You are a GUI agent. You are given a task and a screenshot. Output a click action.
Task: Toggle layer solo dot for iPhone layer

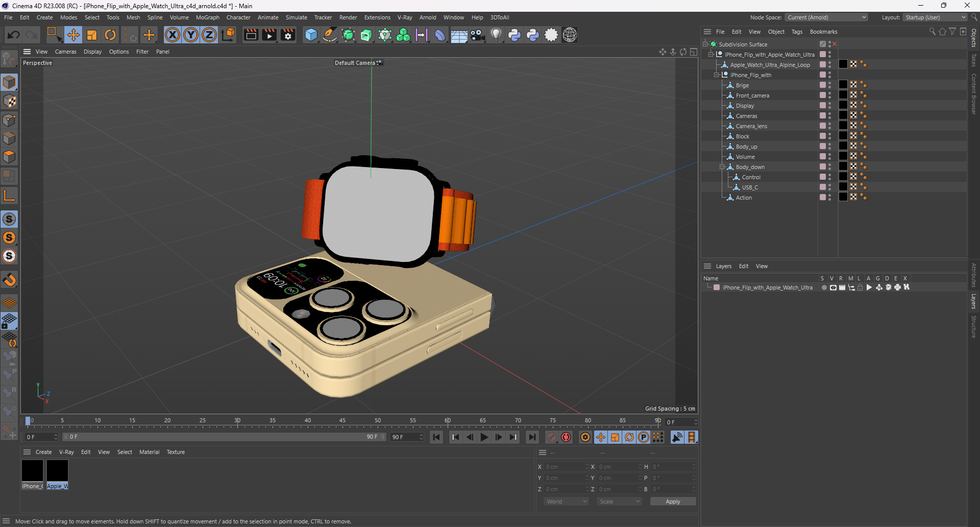[824, 288]
